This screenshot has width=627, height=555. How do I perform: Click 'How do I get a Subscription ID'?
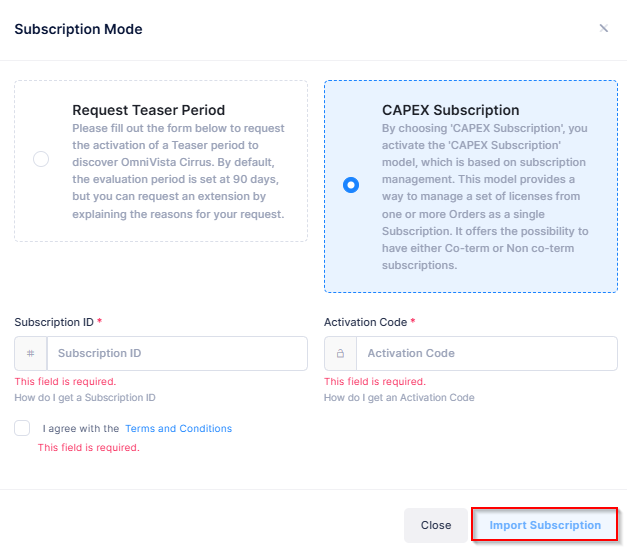click(x=85, y=398)
